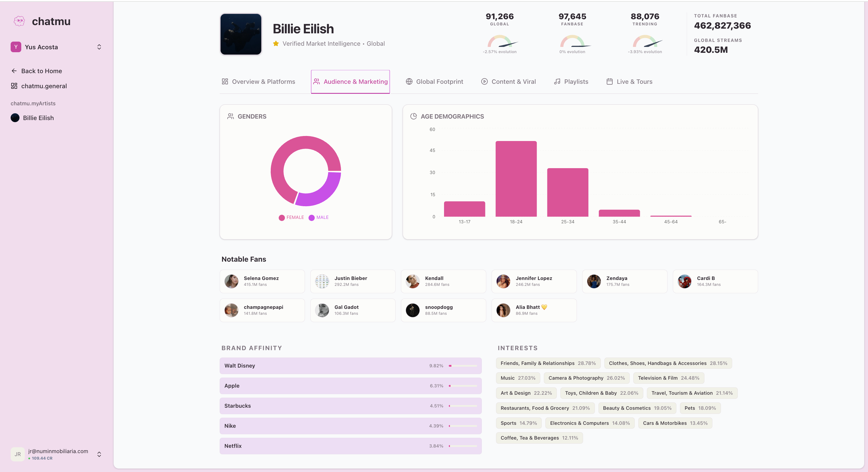
Task: Click the Walt Disney brand affinity bar
Action: 350,366
